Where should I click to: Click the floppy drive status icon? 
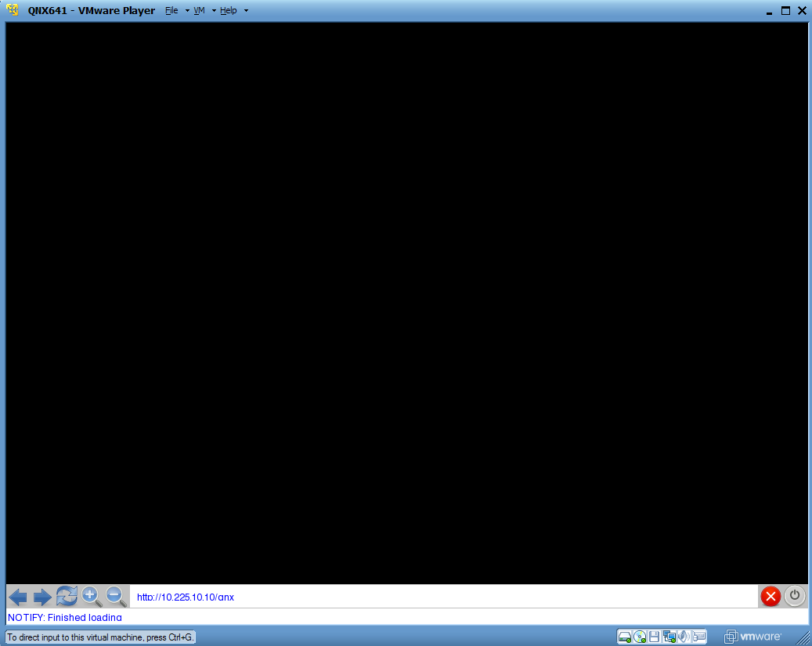tap(655, 637)
